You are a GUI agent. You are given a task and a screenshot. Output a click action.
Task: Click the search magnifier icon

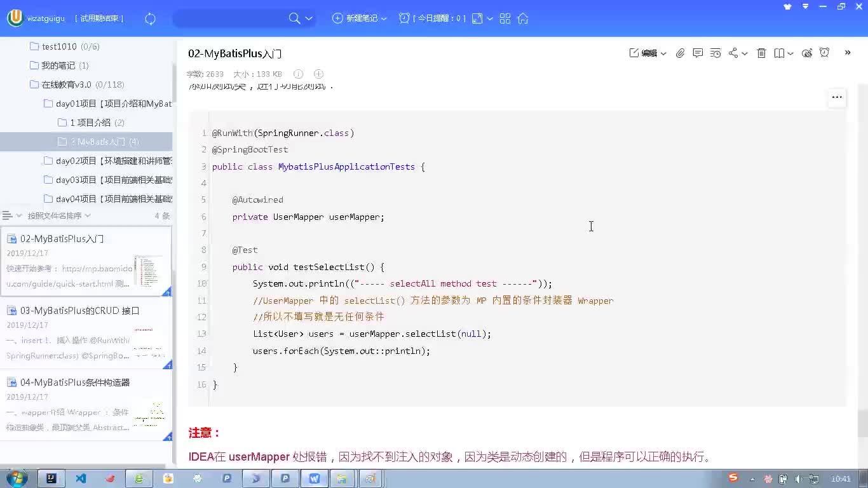(x=294, y=18)
